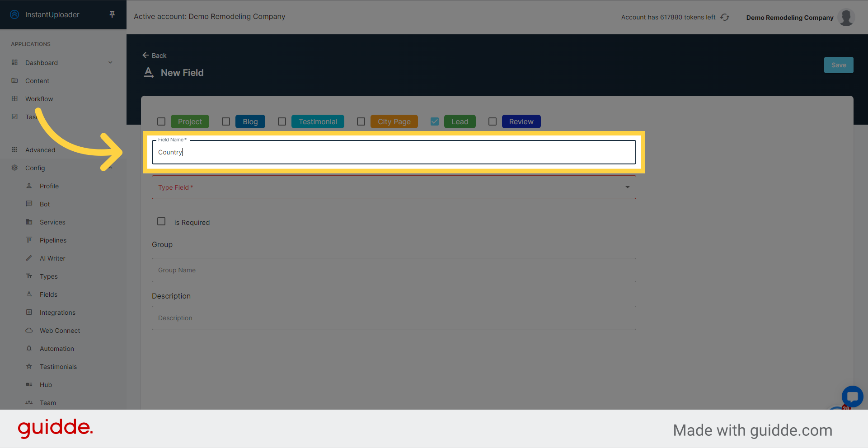Check the Blog checkbox

[226, 121]
